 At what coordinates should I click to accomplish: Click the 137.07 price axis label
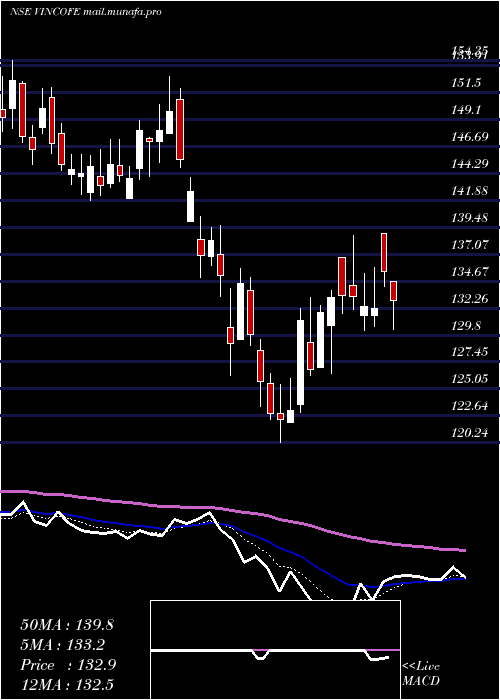[469, 244]
